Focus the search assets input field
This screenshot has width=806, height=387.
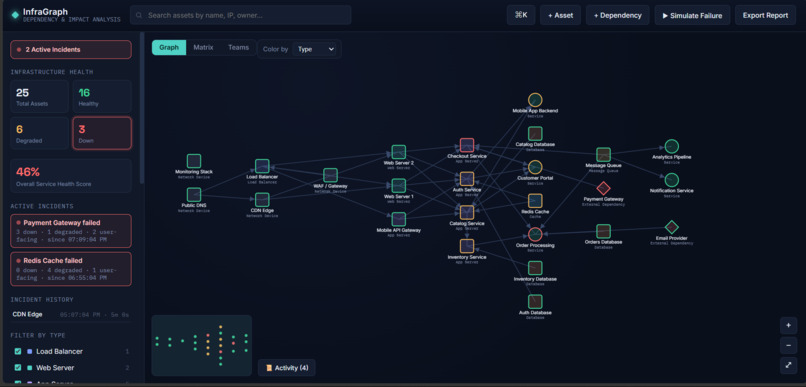click(x=241, y=15)
